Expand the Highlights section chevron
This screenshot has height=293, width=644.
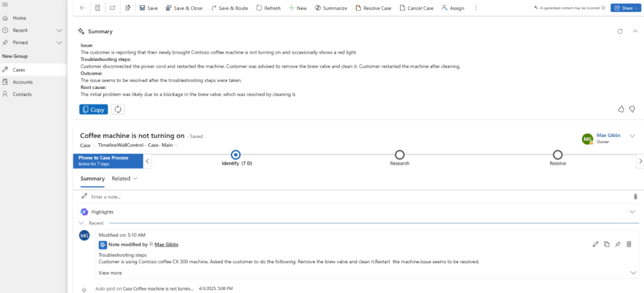click(x=632, y=212)
